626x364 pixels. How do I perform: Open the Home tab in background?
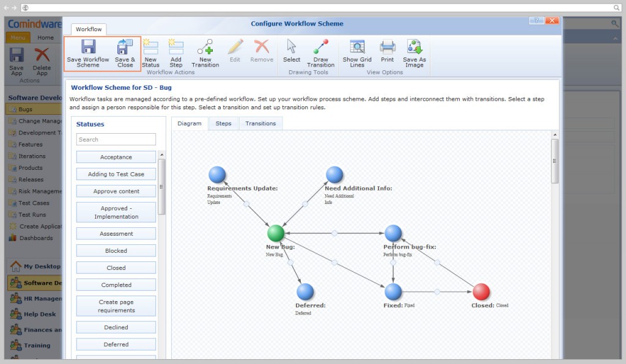coord(45,37)
